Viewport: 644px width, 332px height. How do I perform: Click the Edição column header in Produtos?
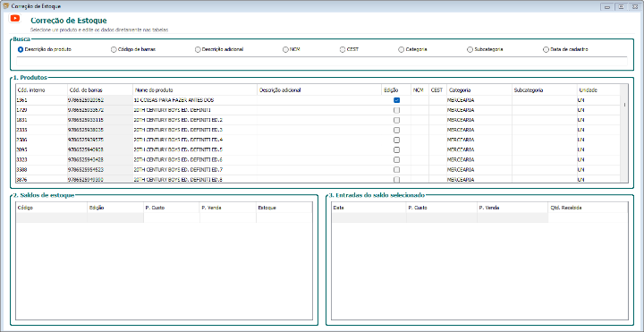click(x=396, y=90)
